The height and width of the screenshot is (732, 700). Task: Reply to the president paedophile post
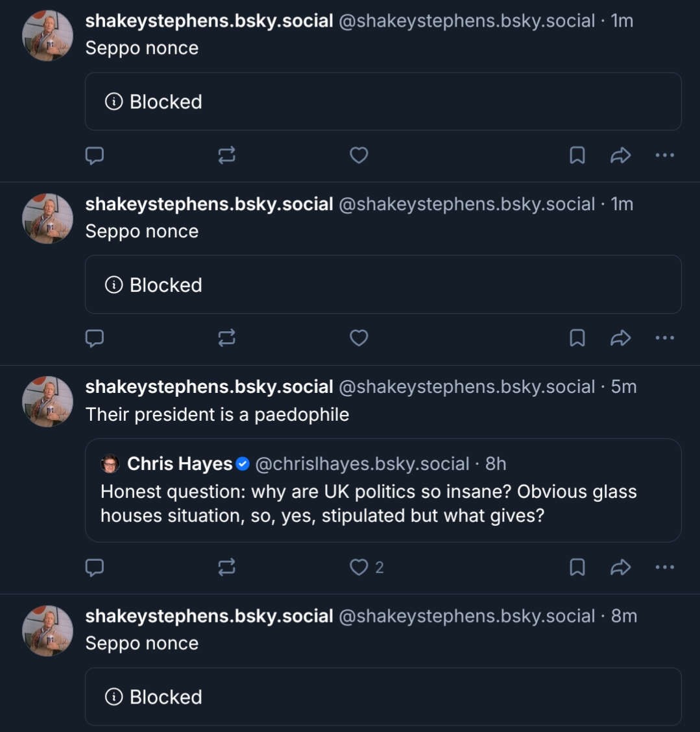click(95, 568)
